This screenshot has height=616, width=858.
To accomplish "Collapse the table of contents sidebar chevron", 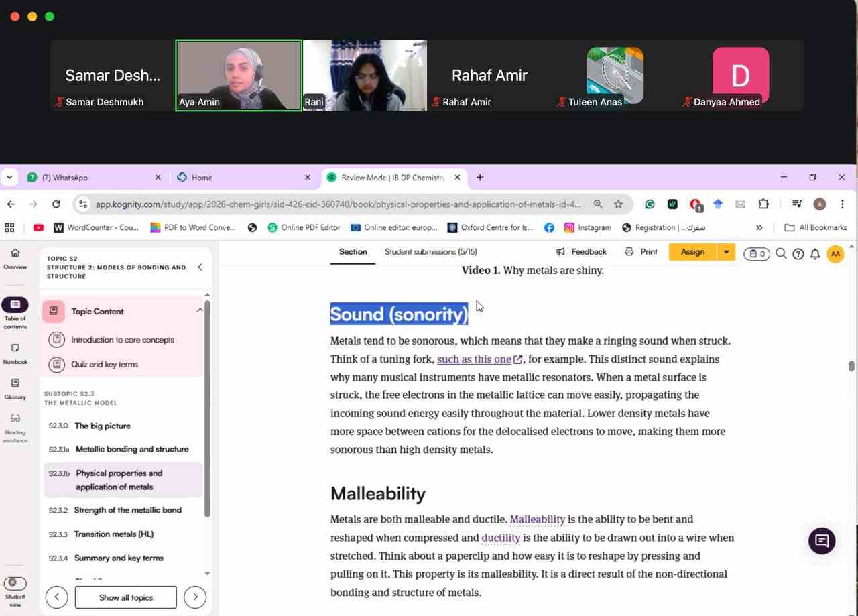I will (200, 267).
